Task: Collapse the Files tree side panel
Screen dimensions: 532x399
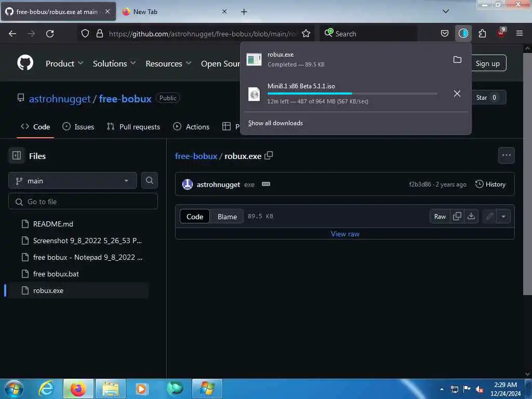Action: pos(17,155)
